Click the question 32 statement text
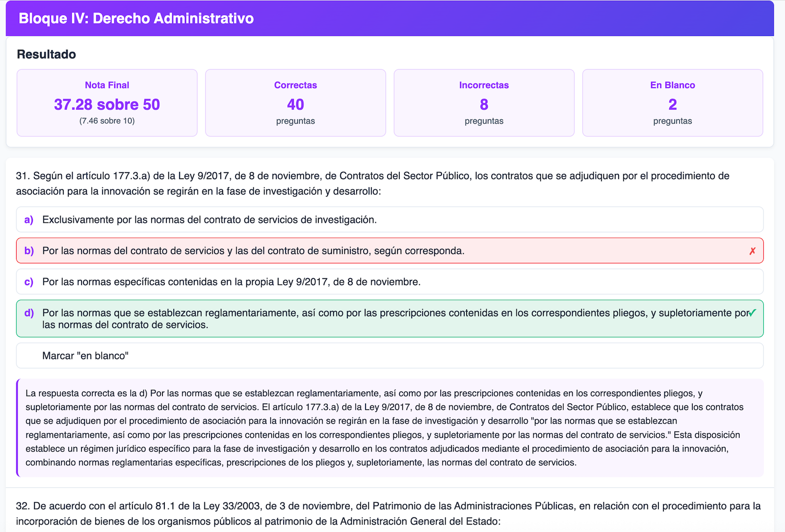This screenshot has height=532, width=785. (388, 513)
